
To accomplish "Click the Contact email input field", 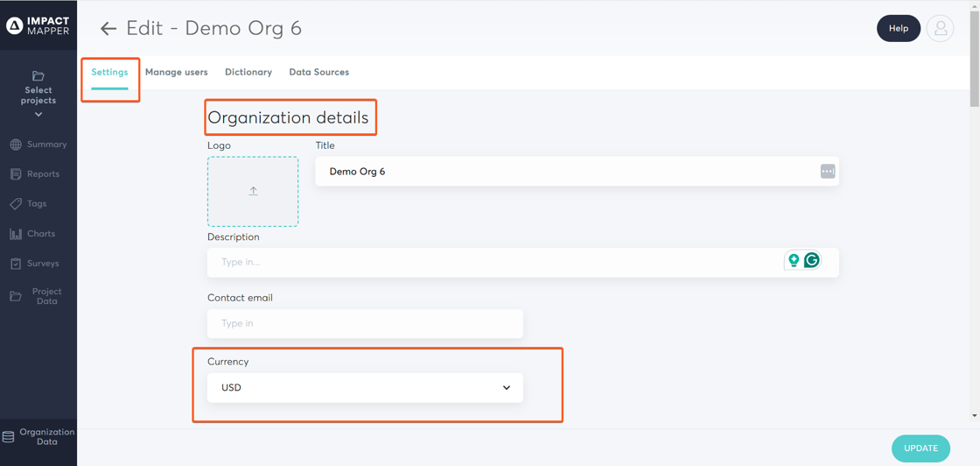I will (x=365, y=324).
